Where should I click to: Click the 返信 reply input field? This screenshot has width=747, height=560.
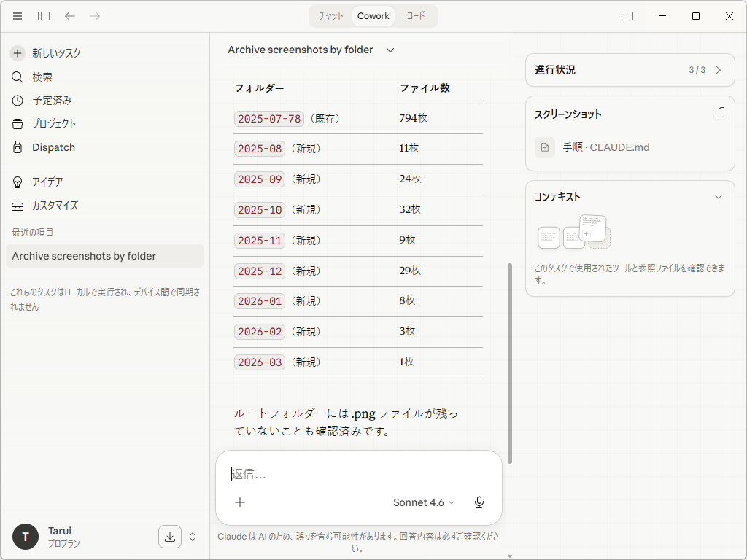click(x=328, y=475)
